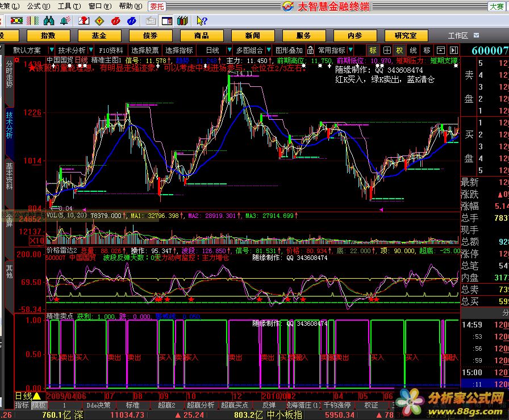Select the 超赢分析 template tab
Image resolution: width=509 pixels, height=420 pixels.
point(201,405)
